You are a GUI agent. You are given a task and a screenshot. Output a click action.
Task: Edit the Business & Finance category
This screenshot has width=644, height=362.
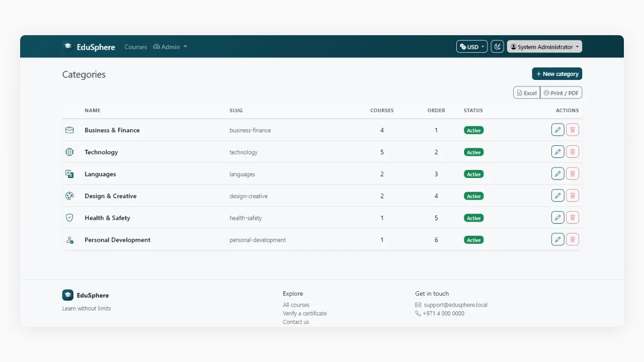[557, 130]
